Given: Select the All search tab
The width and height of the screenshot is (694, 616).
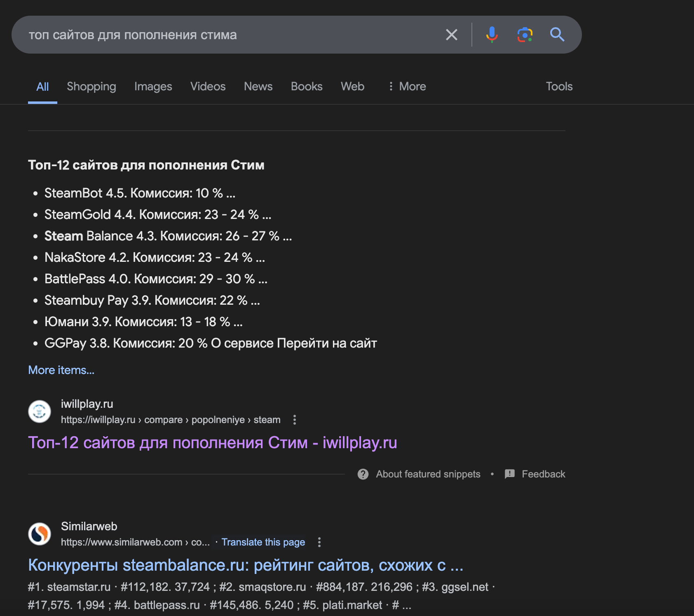Looking at the screenshot, I should [x=42, y=87].
